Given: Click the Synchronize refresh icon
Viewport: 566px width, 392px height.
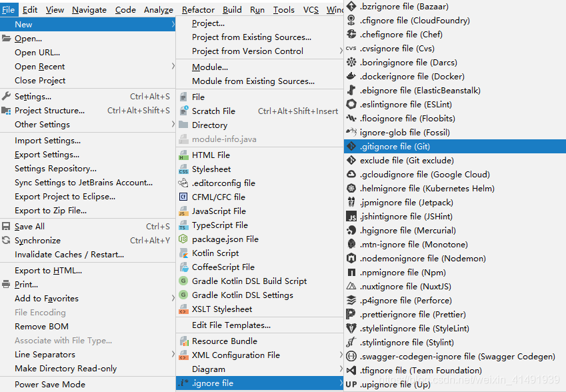Looking at the screenshot, I should pyautogui.click(x=6, y=240).
